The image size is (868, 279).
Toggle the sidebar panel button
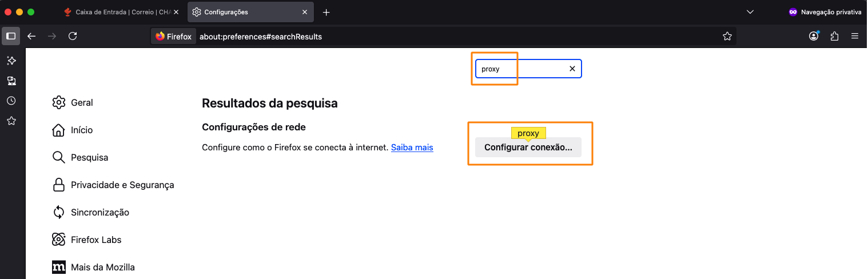pos(11,36)
